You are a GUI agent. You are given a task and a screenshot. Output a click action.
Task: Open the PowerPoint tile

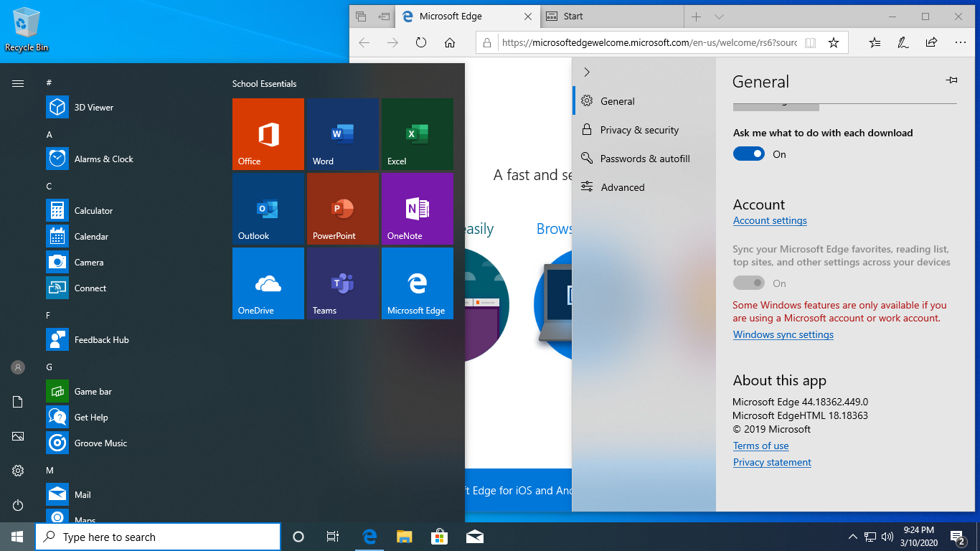pos(343,209)
